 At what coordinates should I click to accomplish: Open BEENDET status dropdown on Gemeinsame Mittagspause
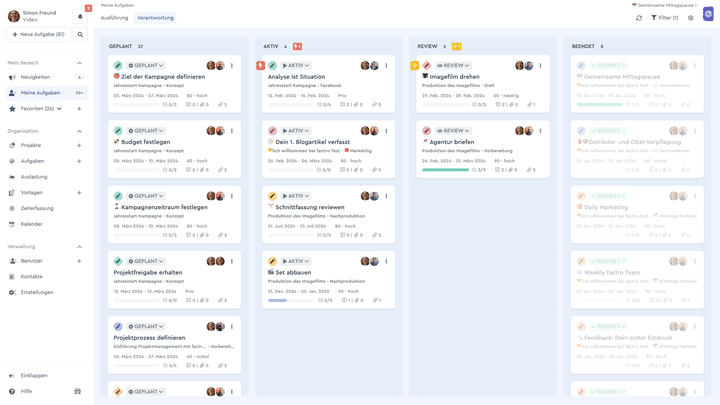coord(608,66)
